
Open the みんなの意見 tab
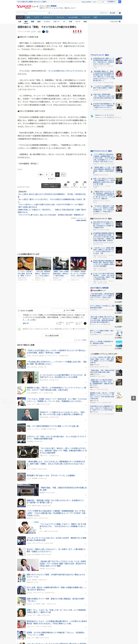tap(73, 17)
